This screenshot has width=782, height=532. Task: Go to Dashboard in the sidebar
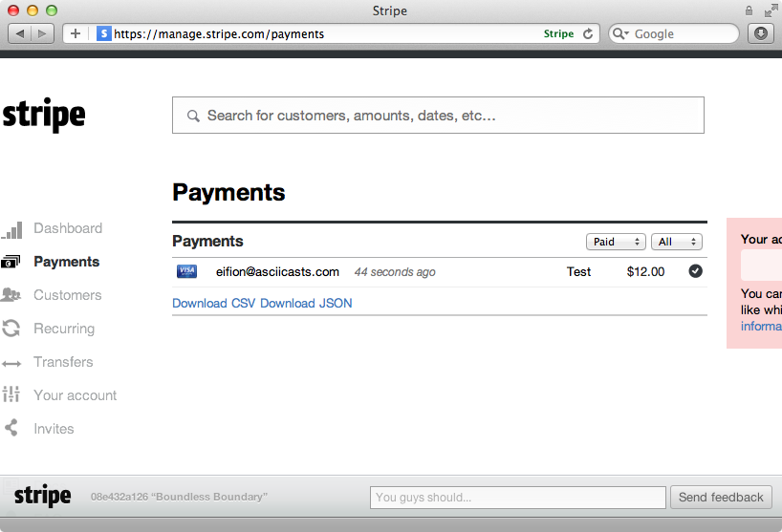pyautogui.click(x=68, y=228)
